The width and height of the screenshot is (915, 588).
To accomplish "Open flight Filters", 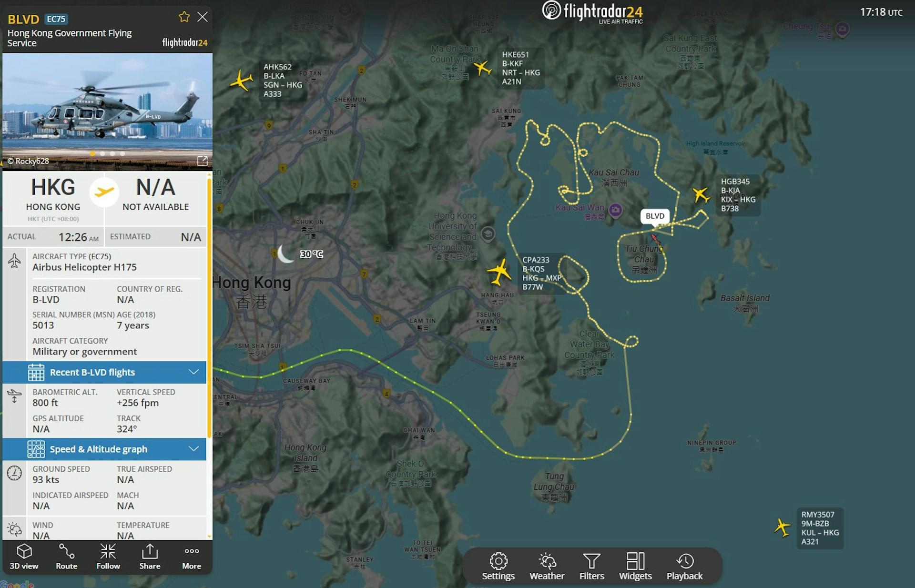I will coord(591,567).
